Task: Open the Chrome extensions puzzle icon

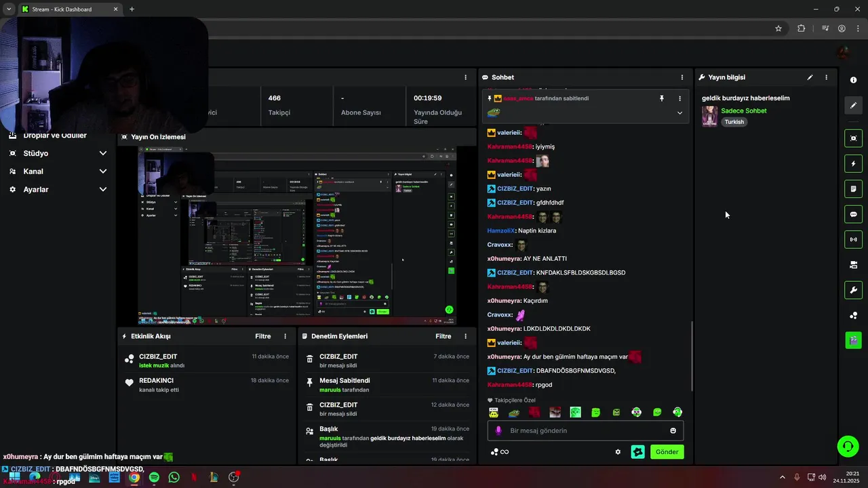Action: 801,28
